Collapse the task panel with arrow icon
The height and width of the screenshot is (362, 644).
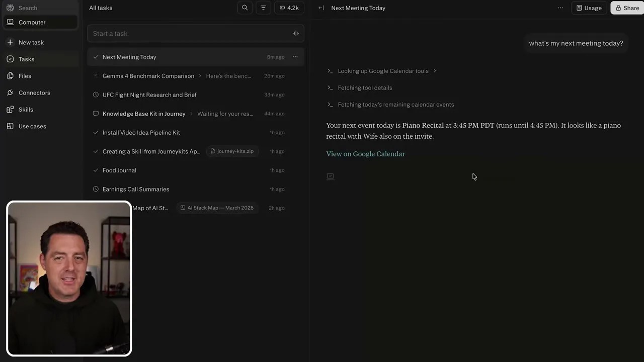321,8
